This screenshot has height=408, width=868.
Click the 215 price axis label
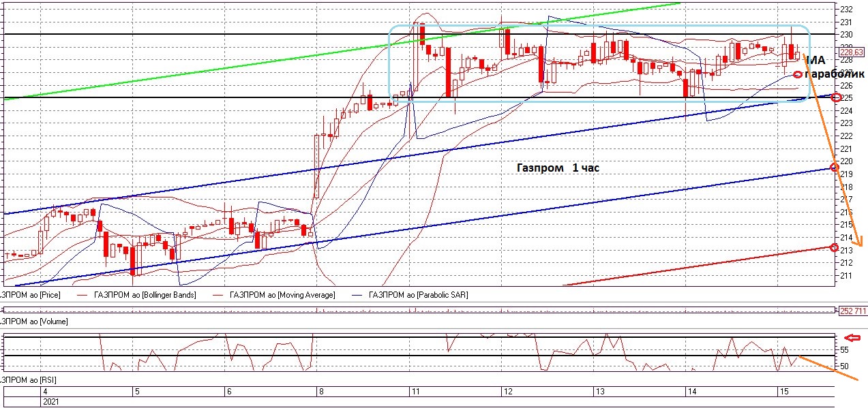pos(846,225)
